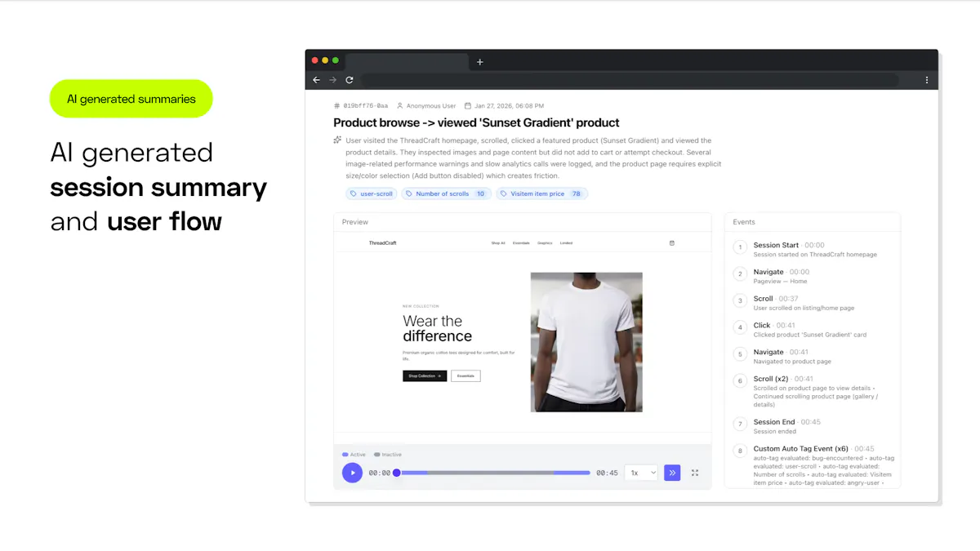Click the black Shop Collection button
This screenshot has width=980, height=551.
(425, 375)
